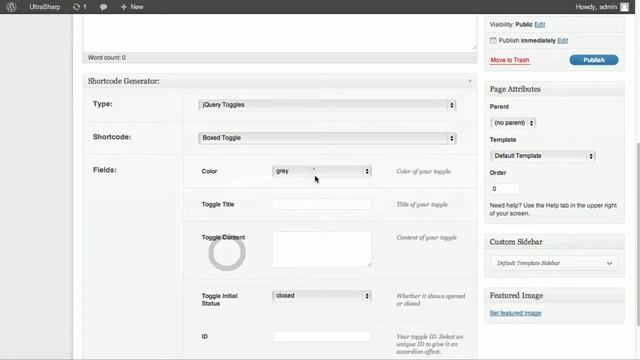Click the editor resize handle above Word count
Screen dimensions: 640x360
click(x=474, y=47)
